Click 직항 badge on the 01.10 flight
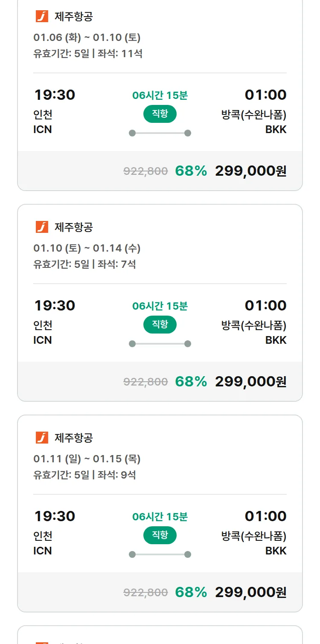320x644 pixels. pyautogui.click(x=160, y=325)
